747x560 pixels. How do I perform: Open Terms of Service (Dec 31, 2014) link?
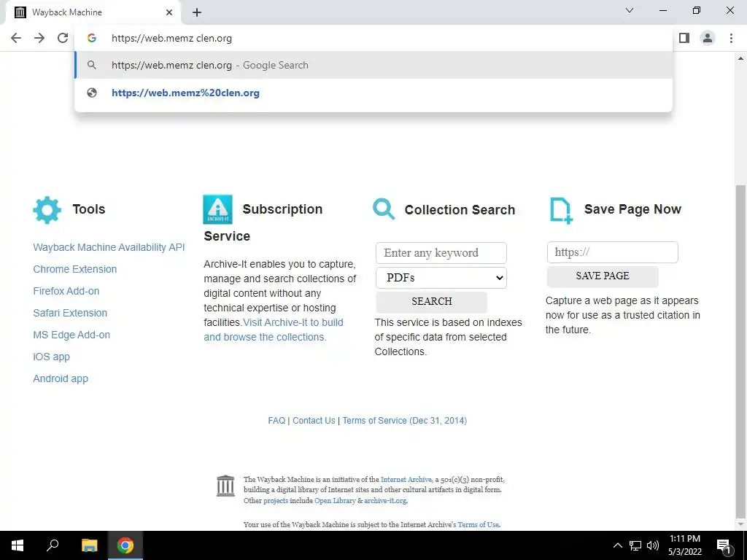(x=404, y=421)
